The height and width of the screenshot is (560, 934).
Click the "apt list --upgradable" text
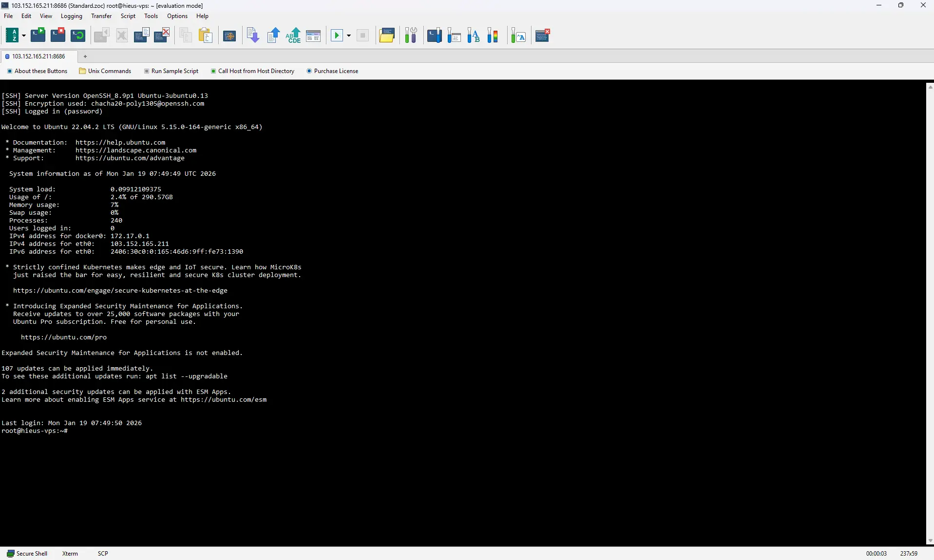click(x=187, y=376)
